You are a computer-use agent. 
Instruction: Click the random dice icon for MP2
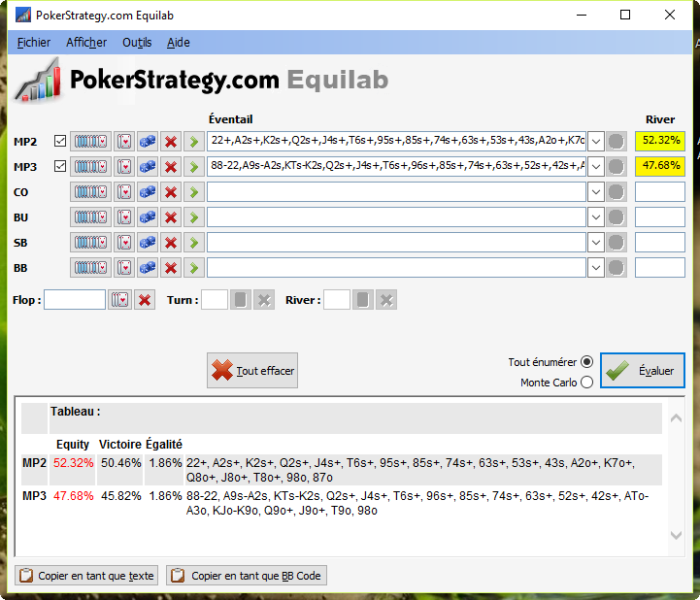(x=148, y=142)
